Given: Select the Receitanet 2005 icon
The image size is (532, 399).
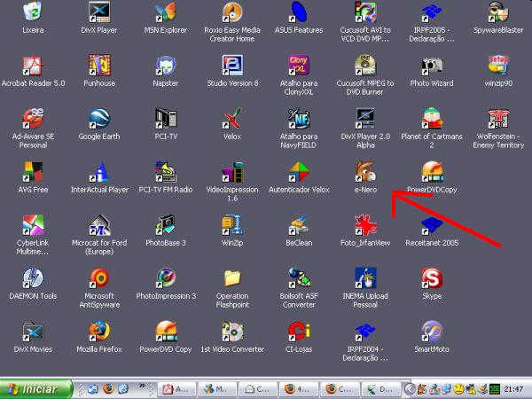Looking at the screenshot, I should [x=432, y=224].
